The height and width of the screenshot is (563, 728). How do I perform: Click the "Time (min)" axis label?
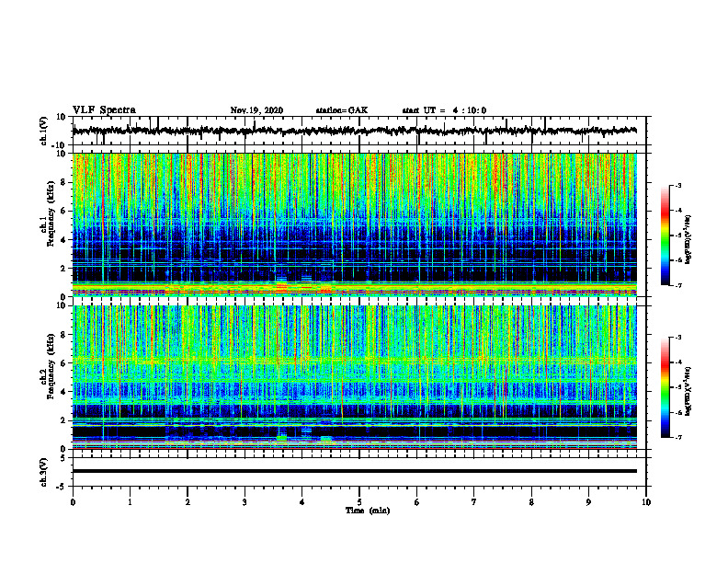[368, 511]
